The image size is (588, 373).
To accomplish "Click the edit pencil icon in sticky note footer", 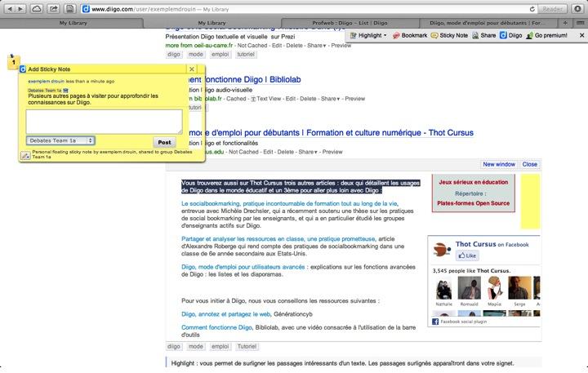I will point(25,155).
